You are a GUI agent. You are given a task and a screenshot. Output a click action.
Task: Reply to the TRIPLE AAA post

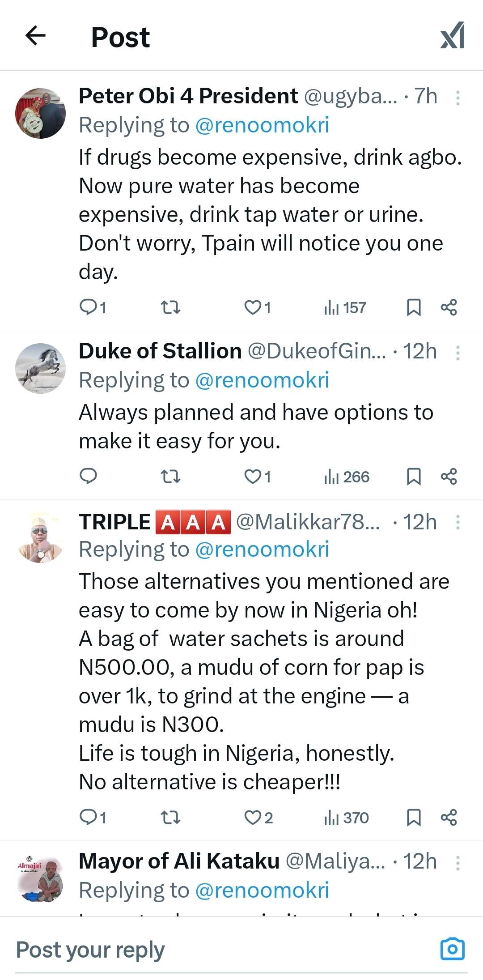[89, 818]
